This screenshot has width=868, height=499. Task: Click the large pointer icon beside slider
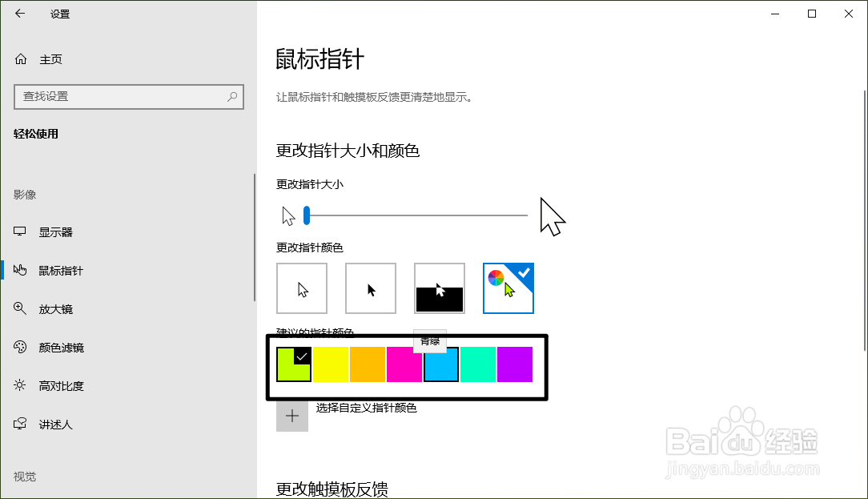pos(553,216)
